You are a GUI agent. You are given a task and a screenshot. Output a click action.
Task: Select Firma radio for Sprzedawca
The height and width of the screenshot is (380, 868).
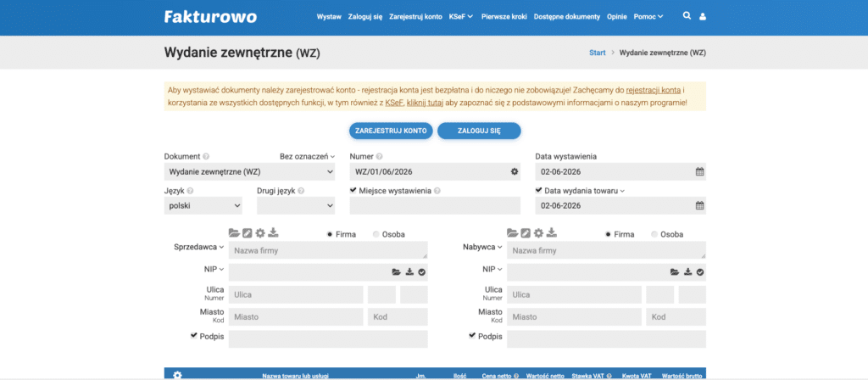tap(331, 234)
